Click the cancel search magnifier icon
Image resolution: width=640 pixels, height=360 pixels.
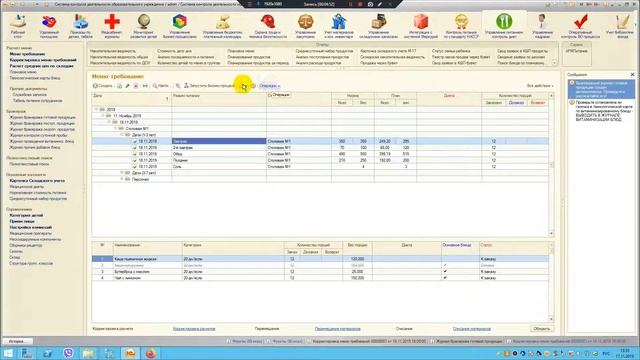coord(178,86)
